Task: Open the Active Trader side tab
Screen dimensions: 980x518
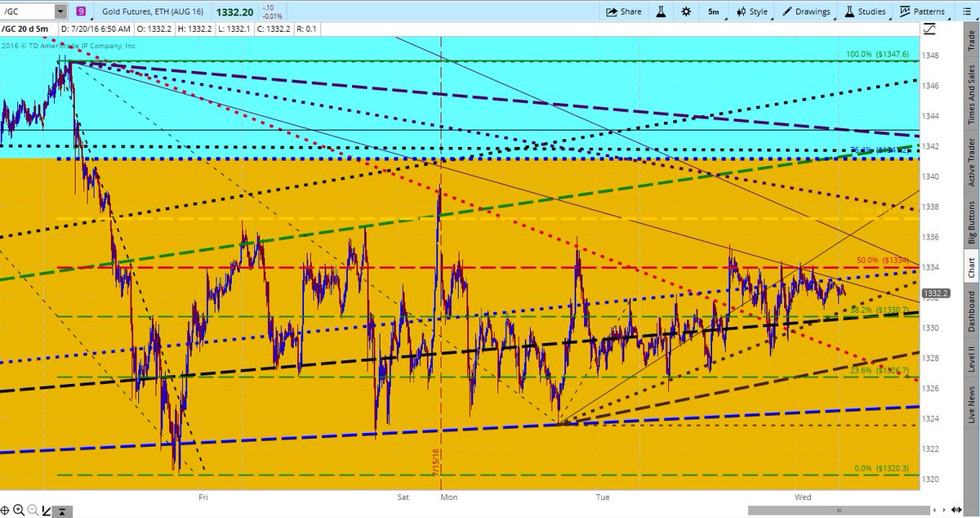Action: 971,160
